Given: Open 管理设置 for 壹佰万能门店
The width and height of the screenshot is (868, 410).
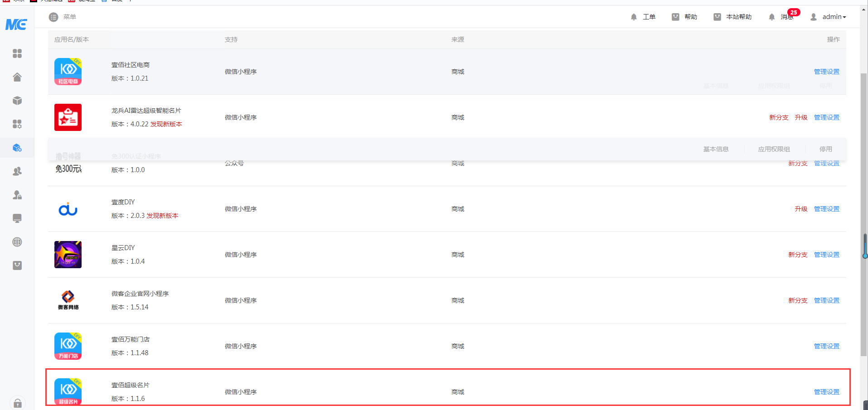Looking at the screenshot, I should pos(827,346).
